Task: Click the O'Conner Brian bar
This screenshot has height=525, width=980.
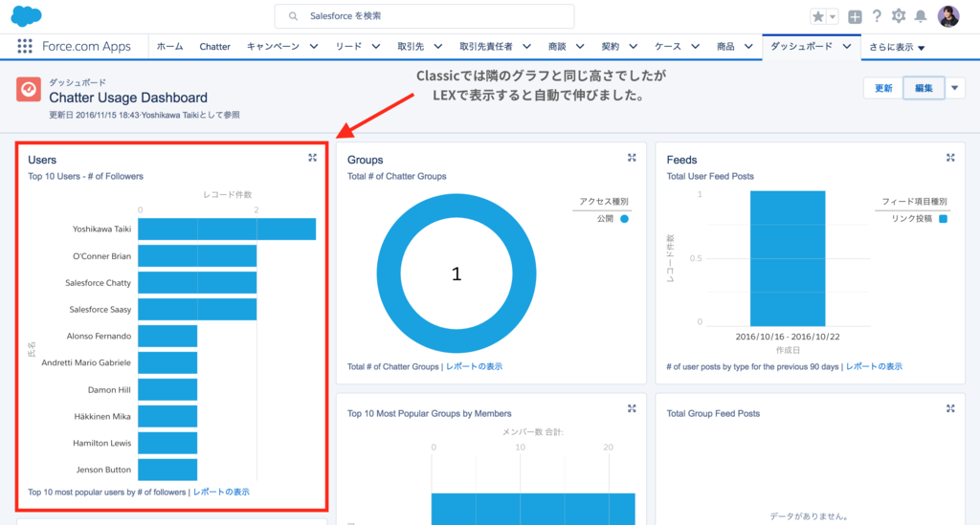Action: point(197,256)
